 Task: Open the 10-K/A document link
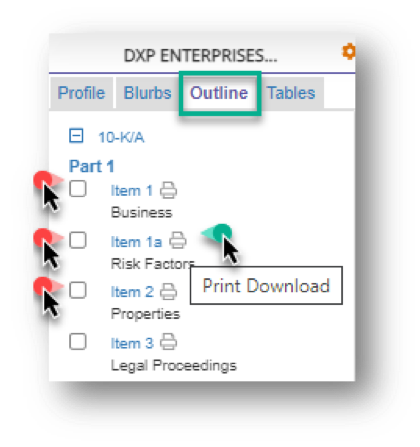[x=121, y=137]
